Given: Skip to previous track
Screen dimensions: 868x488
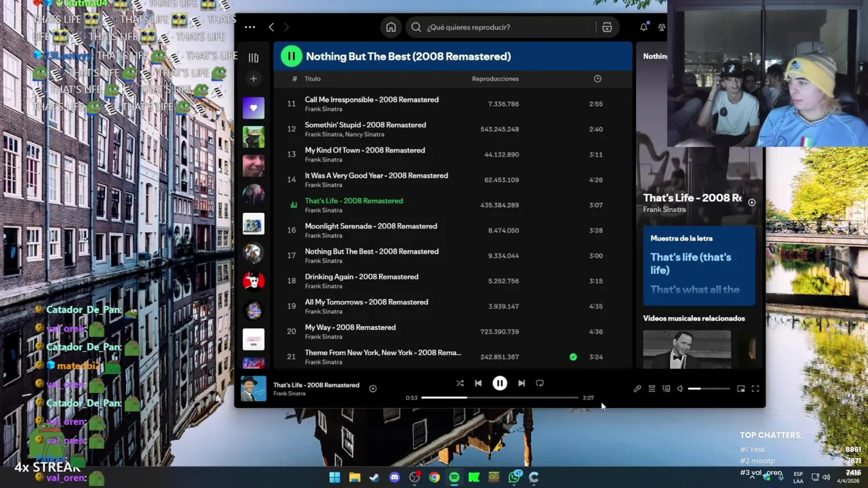Looking at the screenshot, I should [x=478, y=383].
